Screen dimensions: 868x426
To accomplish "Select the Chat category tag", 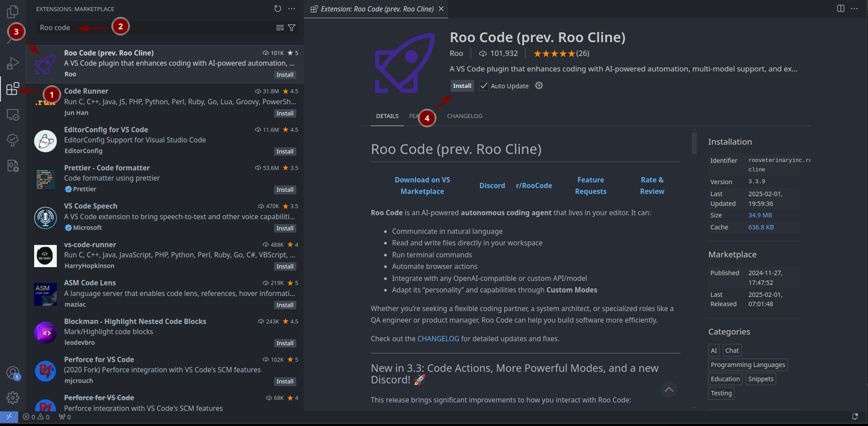I will [732, 351].
